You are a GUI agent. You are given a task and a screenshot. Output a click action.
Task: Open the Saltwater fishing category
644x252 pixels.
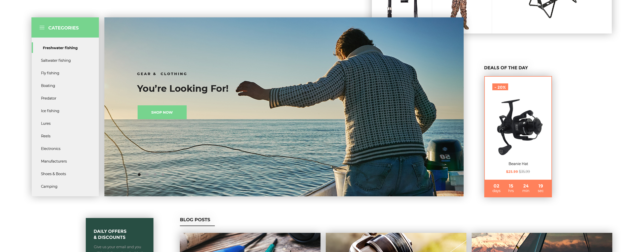tap(56, 60)
